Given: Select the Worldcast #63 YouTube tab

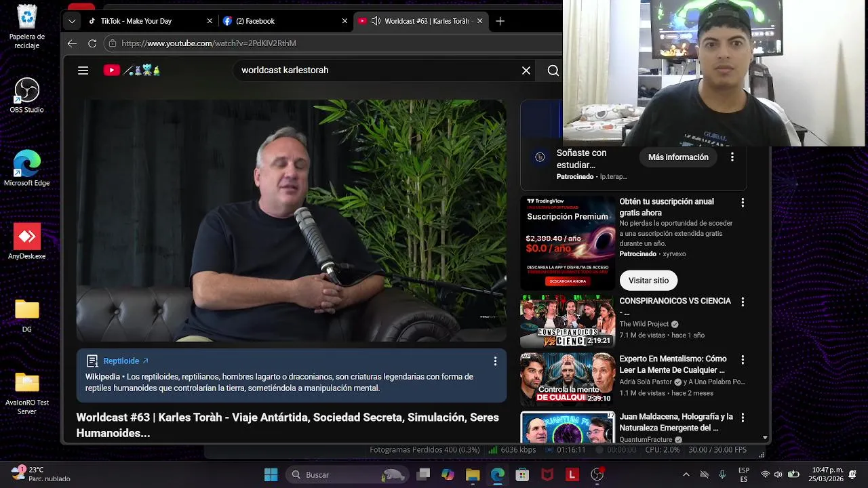Looking at the screenshot, I should pos(420,21).
